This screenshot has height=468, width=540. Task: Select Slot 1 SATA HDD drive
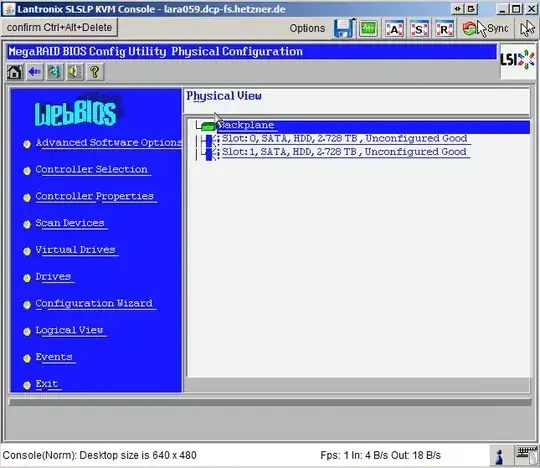pos(345,153)
